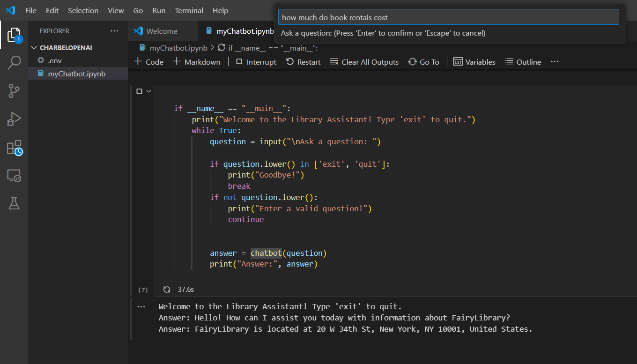
Task: Add a new Markdown cell
Action: 196,62
